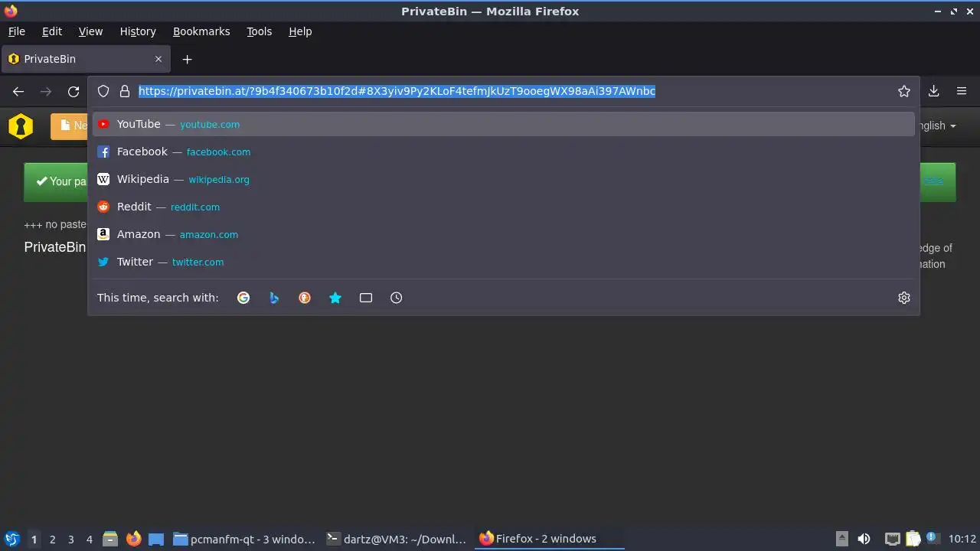
Task: Click the PrivateBin logo icon
Action: 21,126
